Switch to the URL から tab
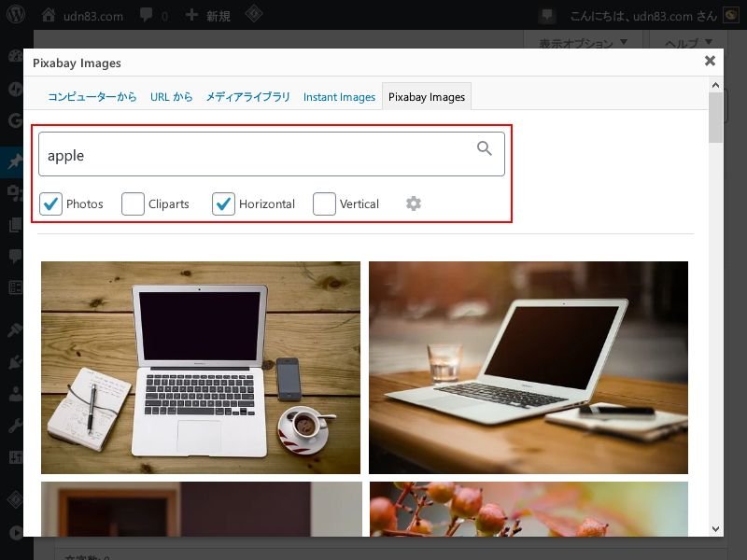This screenshot has height=560, width=747. (x=172, y=97)
